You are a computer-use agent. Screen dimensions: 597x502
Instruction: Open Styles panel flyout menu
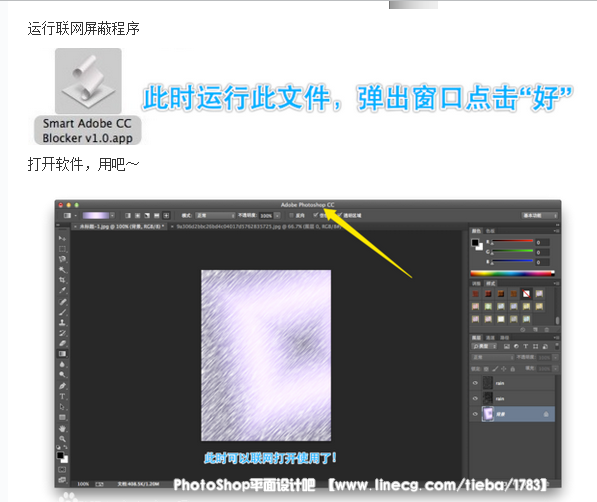556,283
